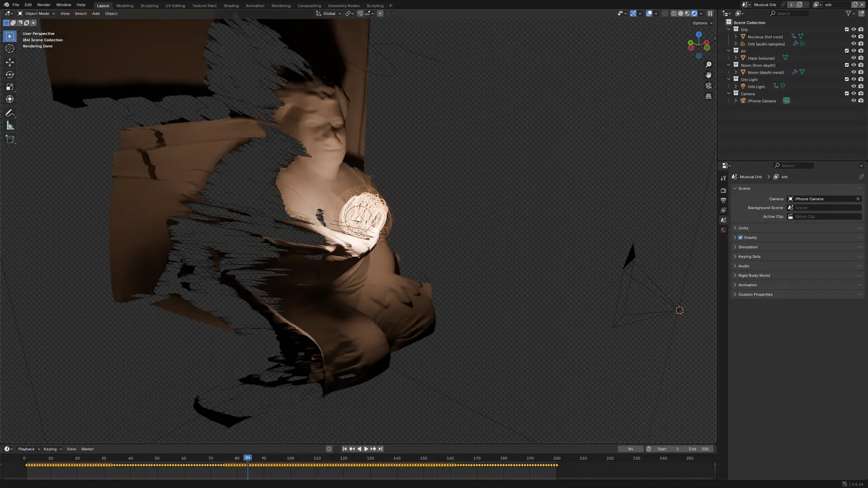Uncheck the Orb collection exclude checkbox
Viewport: 868px width, 488px height.
click(x=846, y=30)
